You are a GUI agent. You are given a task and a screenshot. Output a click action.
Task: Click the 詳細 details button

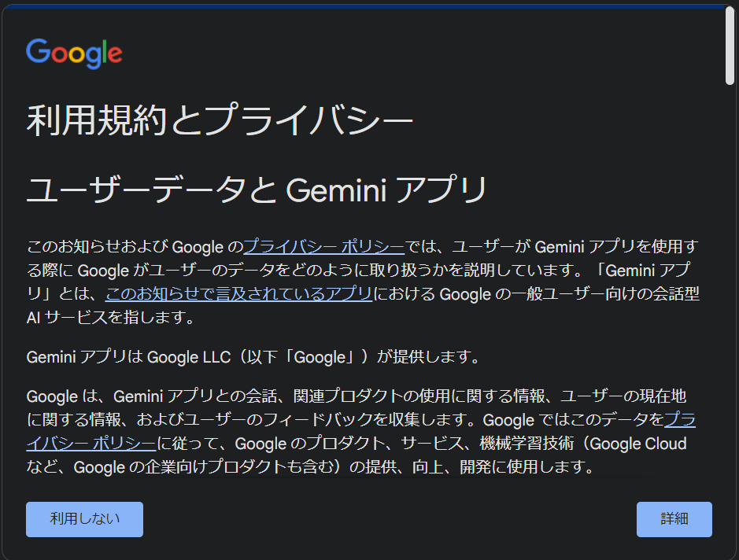[x=674, y=519]
